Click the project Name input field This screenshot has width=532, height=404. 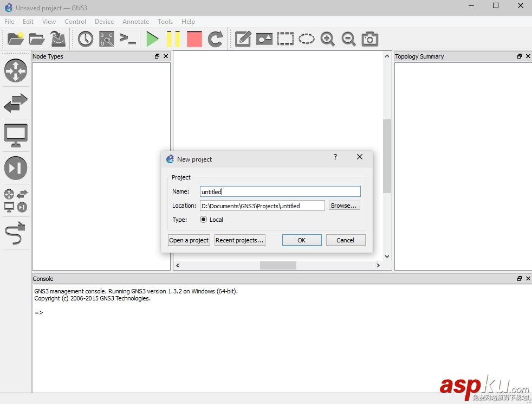pos(280,191)
